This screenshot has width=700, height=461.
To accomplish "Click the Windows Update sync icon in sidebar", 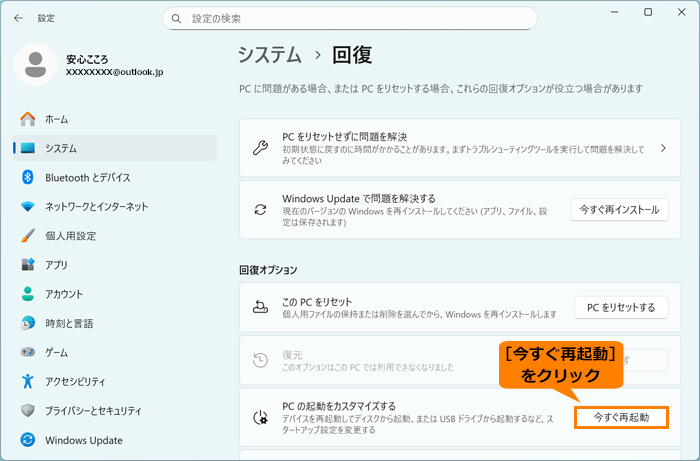I will pyautogui.click(x=28, y=440).
